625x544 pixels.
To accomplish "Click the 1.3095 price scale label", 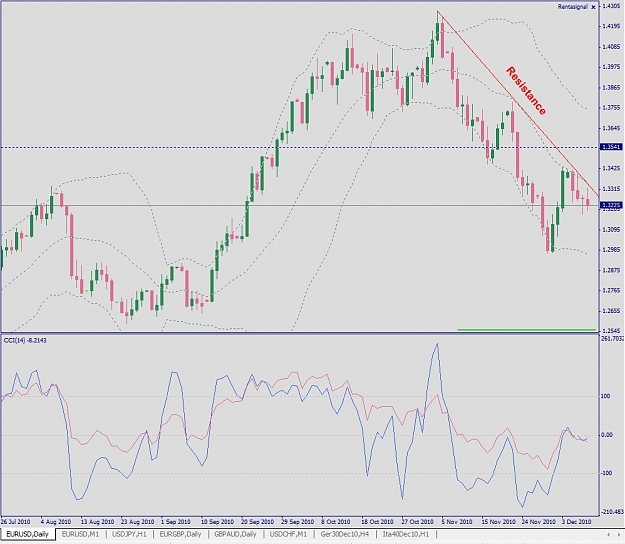I will pos(611,230).
